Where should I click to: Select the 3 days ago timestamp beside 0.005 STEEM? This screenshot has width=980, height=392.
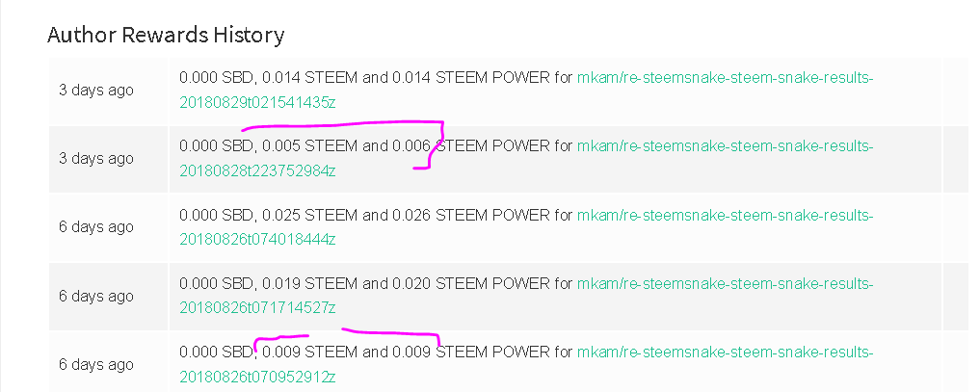96,159
